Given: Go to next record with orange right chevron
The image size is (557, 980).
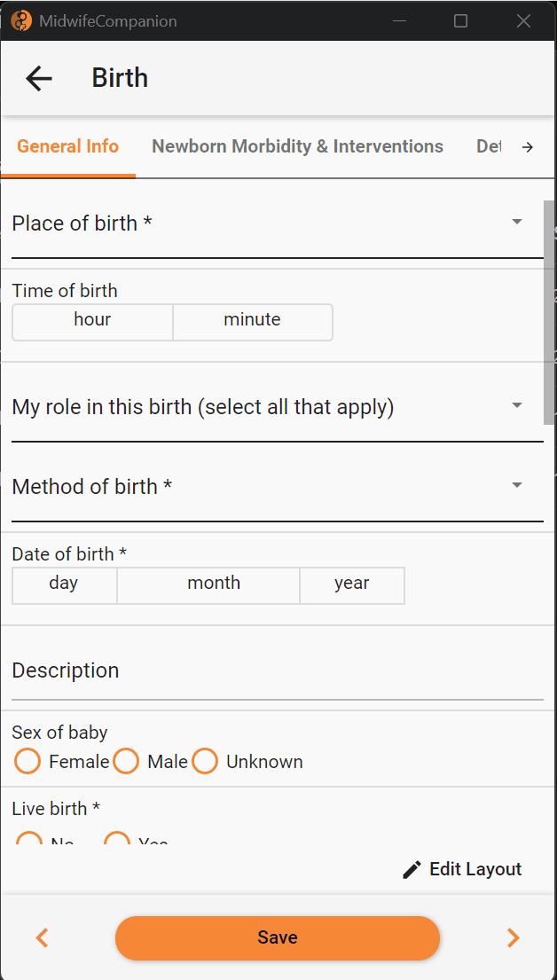Looking at the screenshot, I should pyautogui.click(x=514, y=937).
